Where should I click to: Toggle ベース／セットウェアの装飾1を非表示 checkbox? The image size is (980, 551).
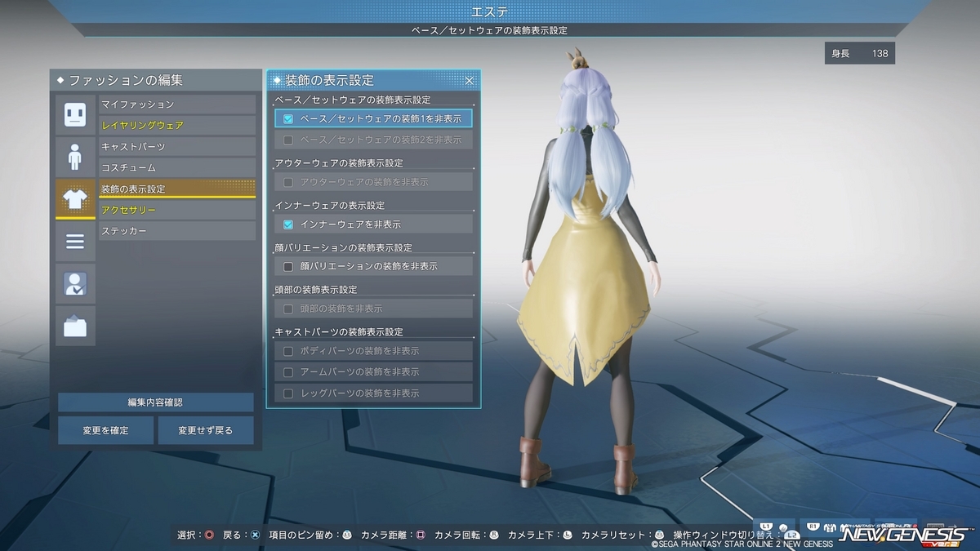287,118
